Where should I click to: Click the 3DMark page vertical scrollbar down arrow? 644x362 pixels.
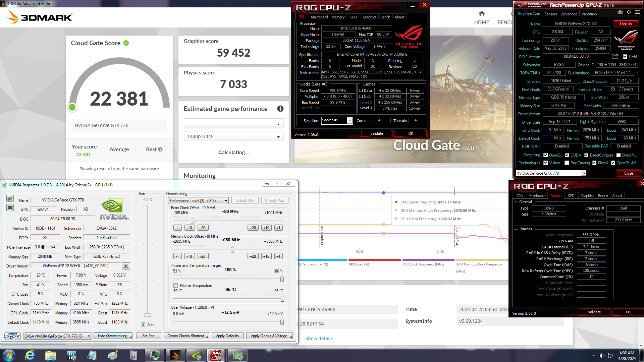[x=641, y=346]
